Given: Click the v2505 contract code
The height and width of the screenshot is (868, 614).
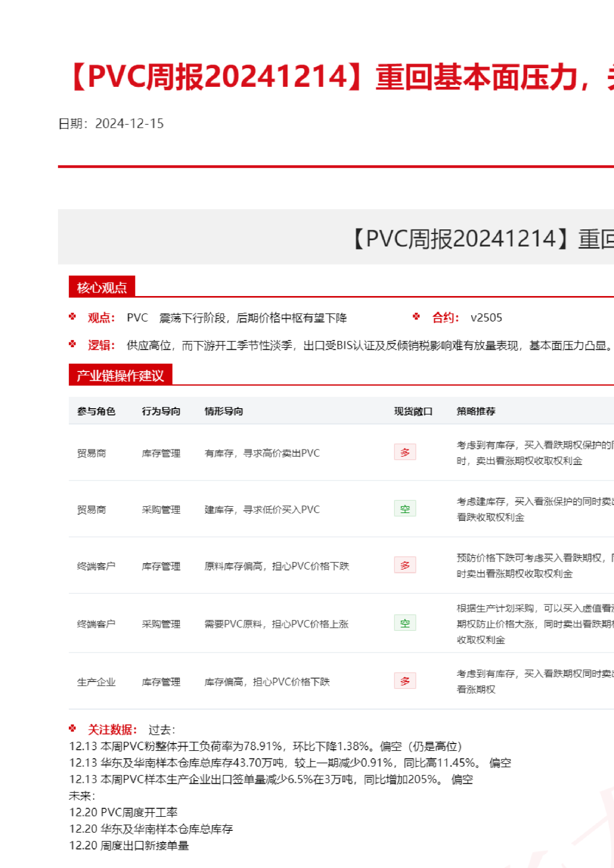Looking at the screenshot, I should [486, 318].
